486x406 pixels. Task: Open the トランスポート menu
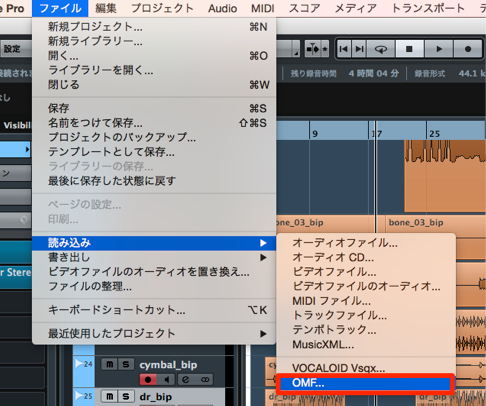click(x=428, y=8)
